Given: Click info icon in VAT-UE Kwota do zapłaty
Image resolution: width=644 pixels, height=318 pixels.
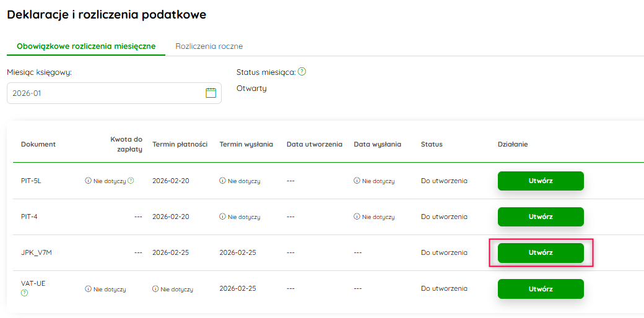Looking at the screenshot, I should pyautogui.click(x=87, y=289).
